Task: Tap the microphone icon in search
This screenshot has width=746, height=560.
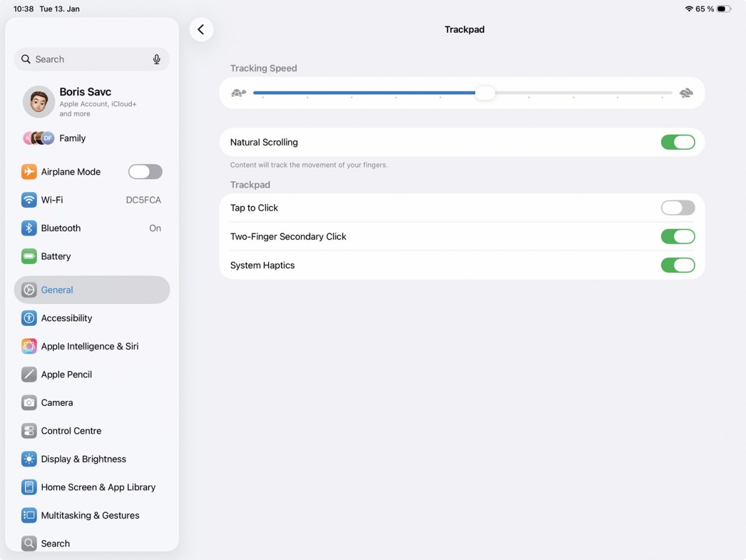Action: 157,59
